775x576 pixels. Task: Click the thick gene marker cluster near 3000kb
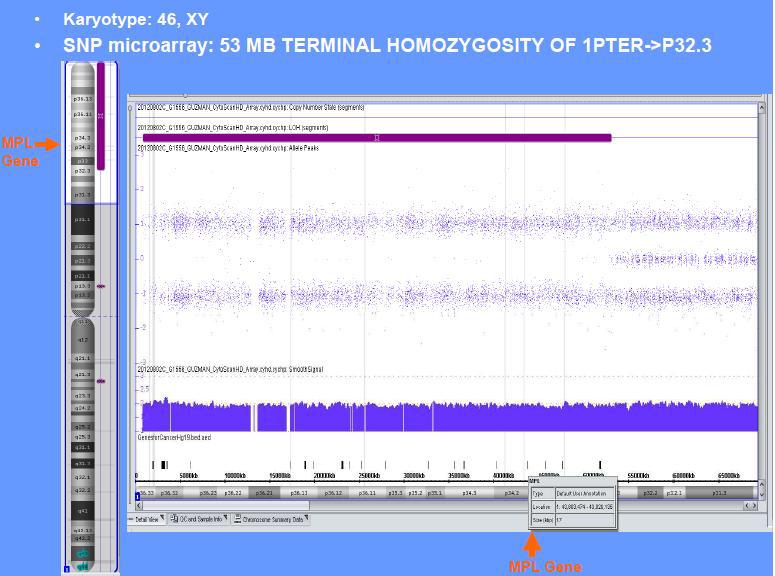(x=165, y=465)
